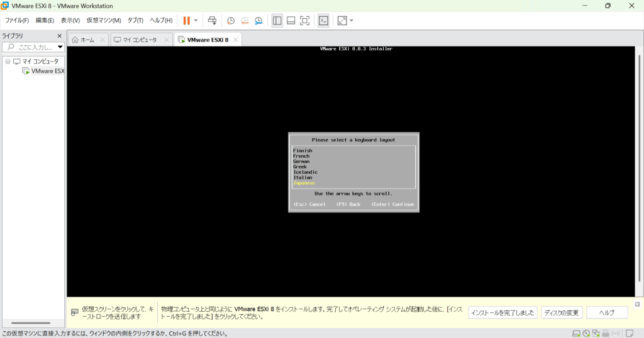Click the revert to snapshot icon
Screen dimensions: 644x338
pos(245,21)
